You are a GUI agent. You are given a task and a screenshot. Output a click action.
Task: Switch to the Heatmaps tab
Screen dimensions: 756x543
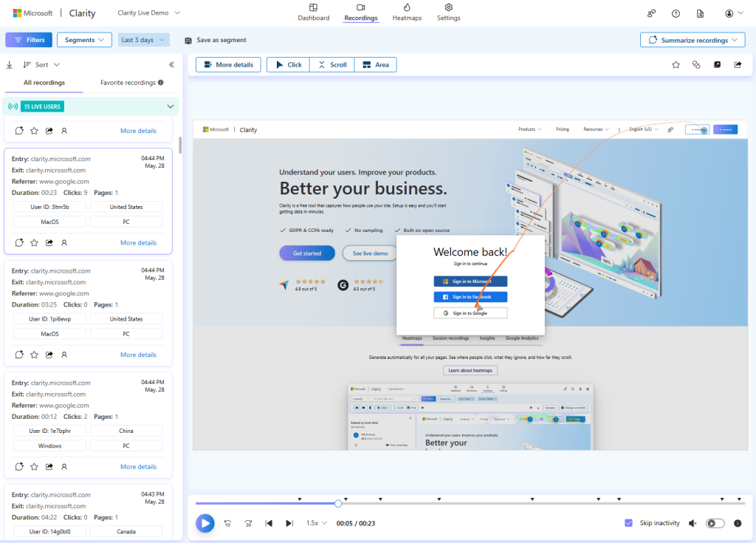click(407, 13)
